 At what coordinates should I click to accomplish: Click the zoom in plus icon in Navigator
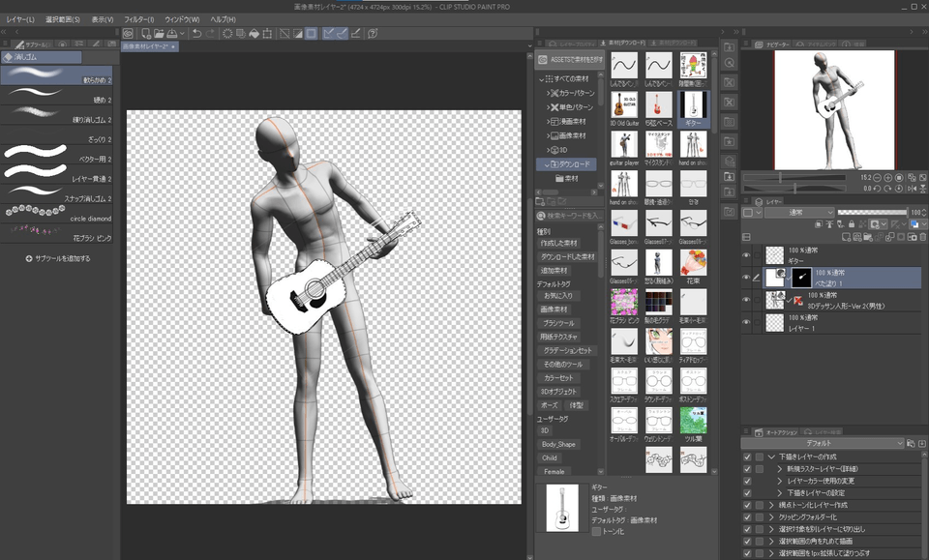pos(887,178)
